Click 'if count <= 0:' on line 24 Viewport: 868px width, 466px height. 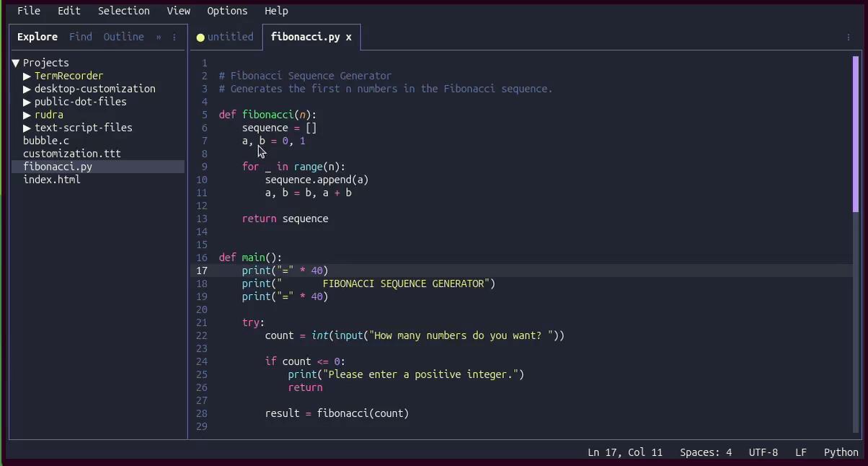[306, 361]
